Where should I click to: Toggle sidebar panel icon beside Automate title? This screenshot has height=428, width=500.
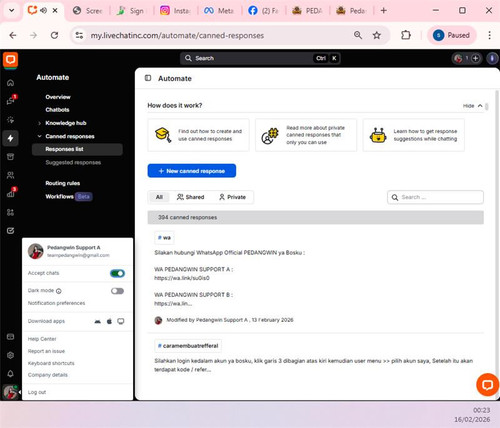[148, 78]
